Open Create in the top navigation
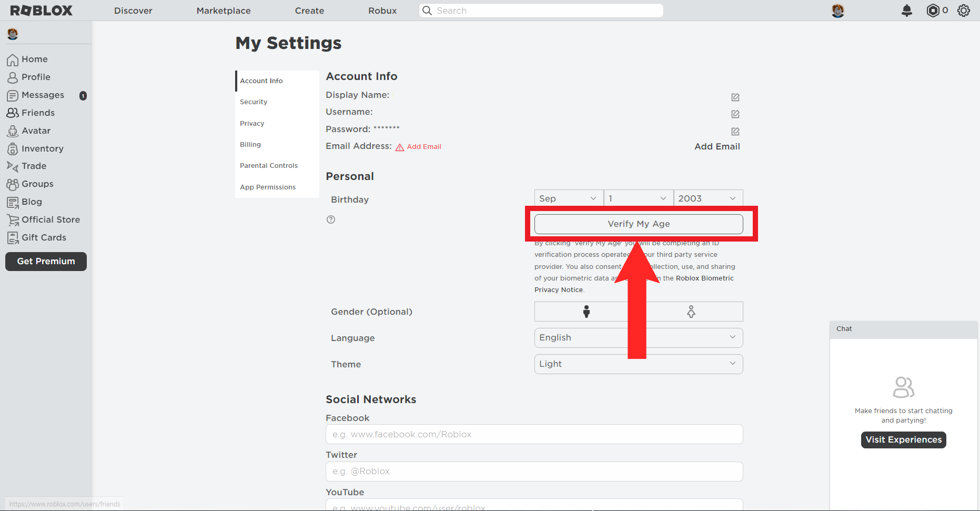Viewport: 980px width, 511px height. 309,11
